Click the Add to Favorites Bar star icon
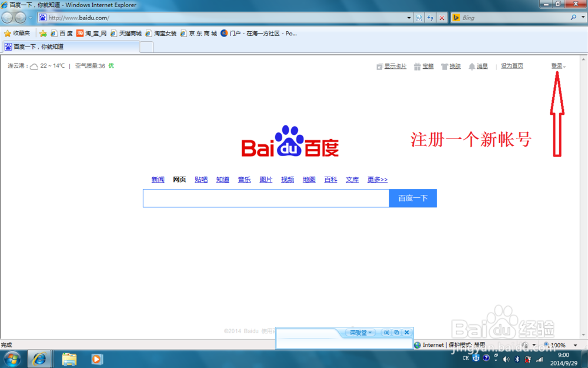588x368 pixels. (43, 34)
